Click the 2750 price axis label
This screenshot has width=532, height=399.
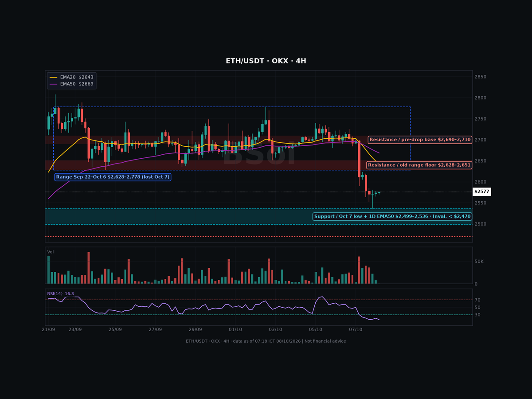481,119
